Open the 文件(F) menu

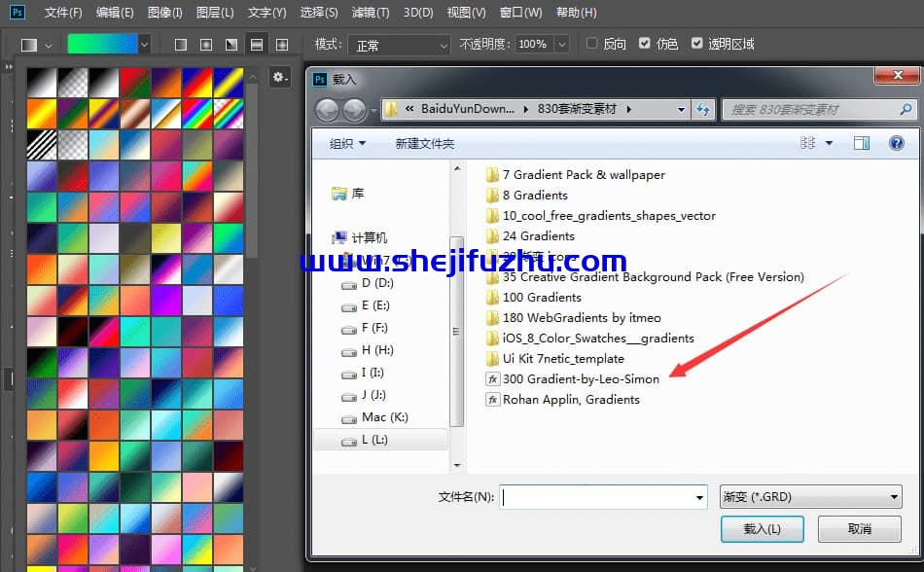click(63, 13)
